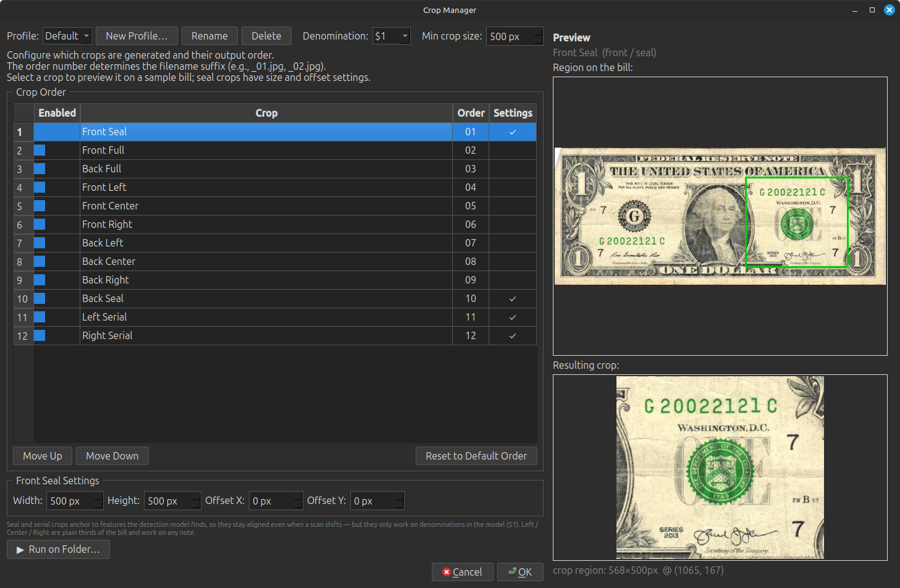
Task: Move the selected crop up
Action: point(43,456)
